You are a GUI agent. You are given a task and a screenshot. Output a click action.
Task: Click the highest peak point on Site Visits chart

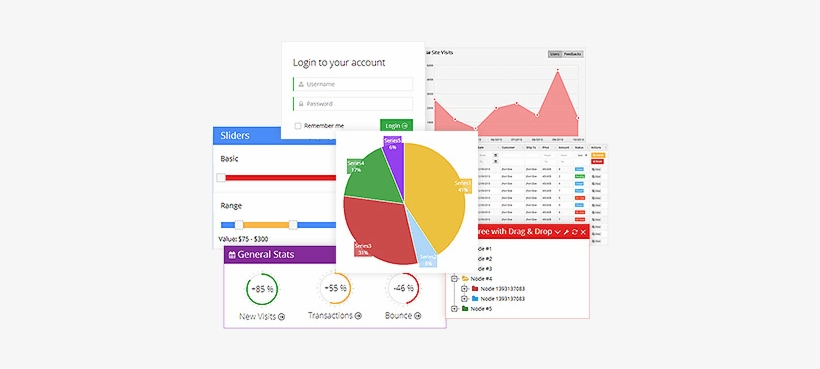[x=558, y=70]
